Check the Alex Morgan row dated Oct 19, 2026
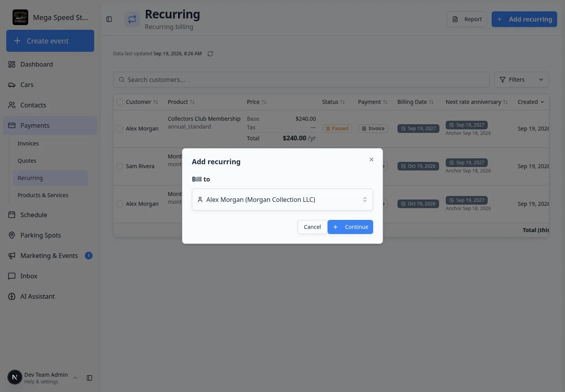 coord(120,204)
